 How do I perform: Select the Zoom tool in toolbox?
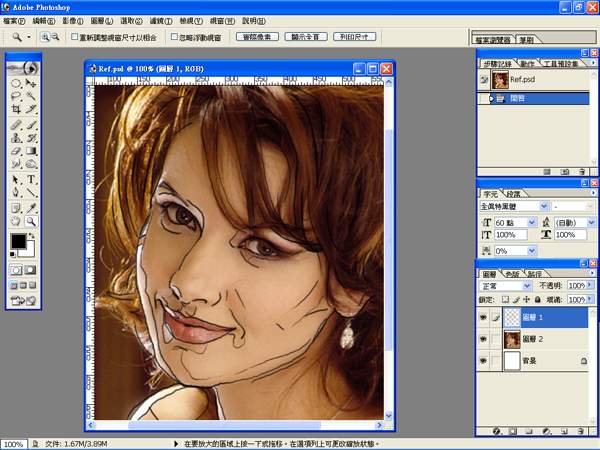31,221
